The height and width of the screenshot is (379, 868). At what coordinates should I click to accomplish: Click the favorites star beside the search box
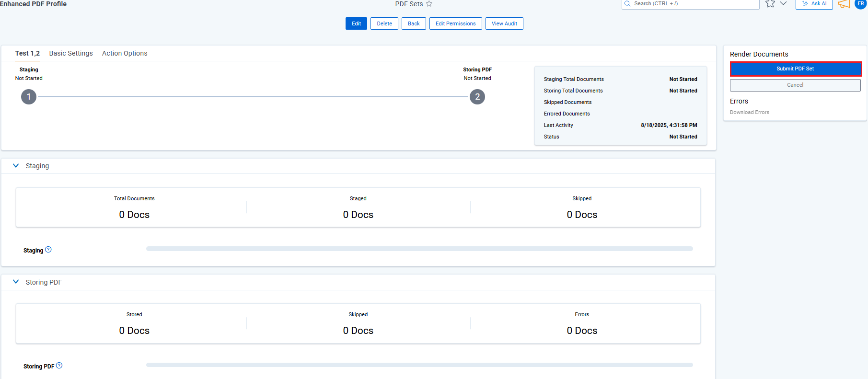tap(770, 4)
